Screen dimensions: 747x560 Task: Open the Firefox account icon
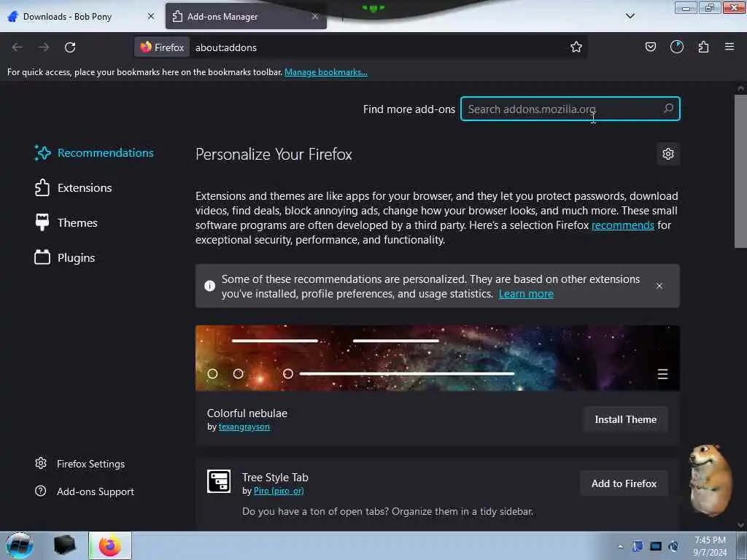coord(676,47)
